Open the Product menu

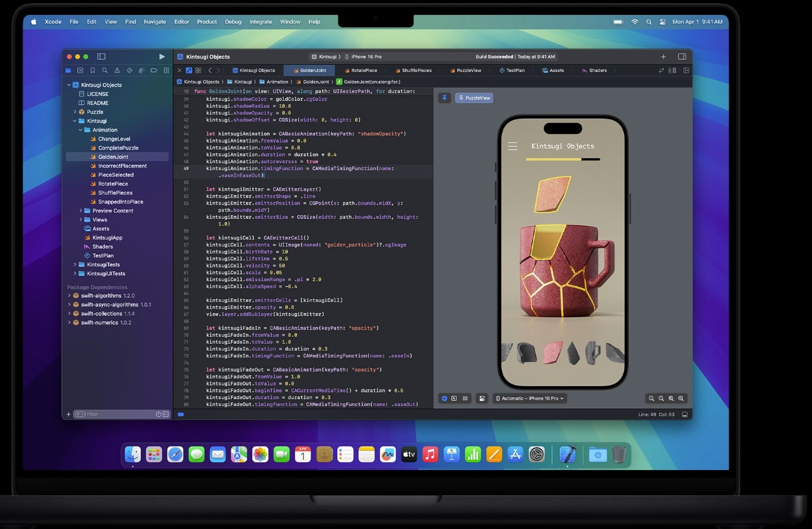207,21
